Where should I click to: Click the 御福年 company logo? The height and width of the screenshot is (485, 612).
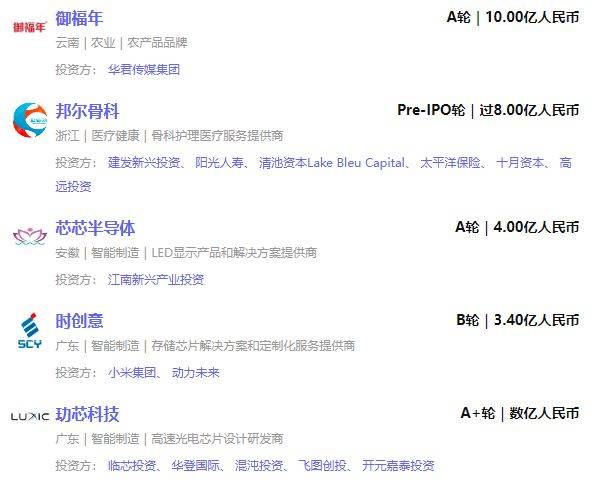pyautogui.click(x=30, y=27)
